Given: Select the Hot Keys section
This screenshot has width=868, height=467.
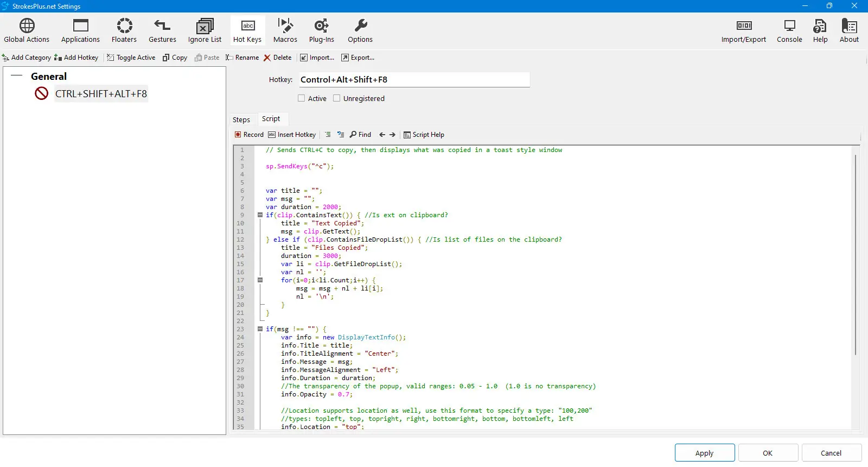Looking at the screenshot, I should coord(247,30).
